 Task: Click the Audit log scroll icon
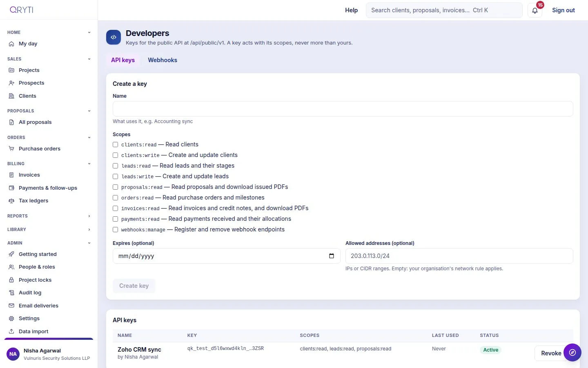click(11, 293)
